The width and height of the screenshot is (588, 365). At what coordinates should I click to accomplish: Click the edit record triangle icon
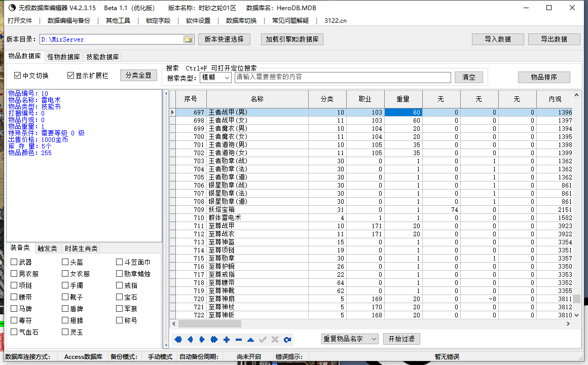[250, 340]
